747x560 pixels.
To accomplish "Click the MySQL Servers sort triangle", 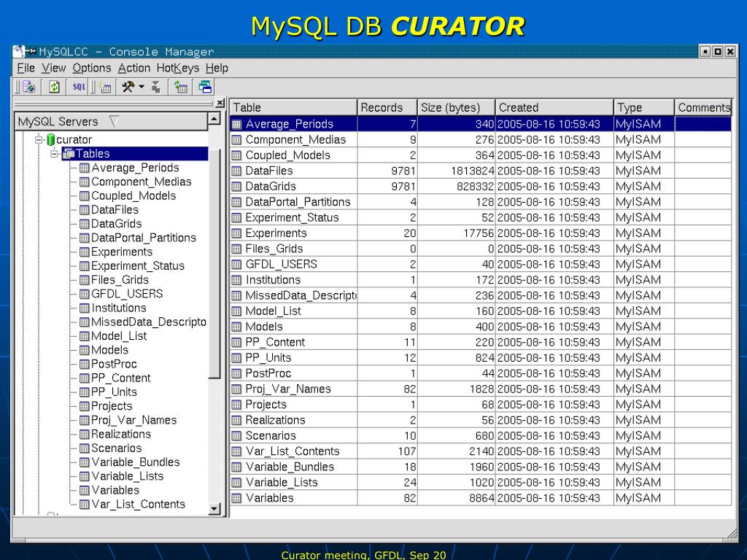I will click(113, 122).
